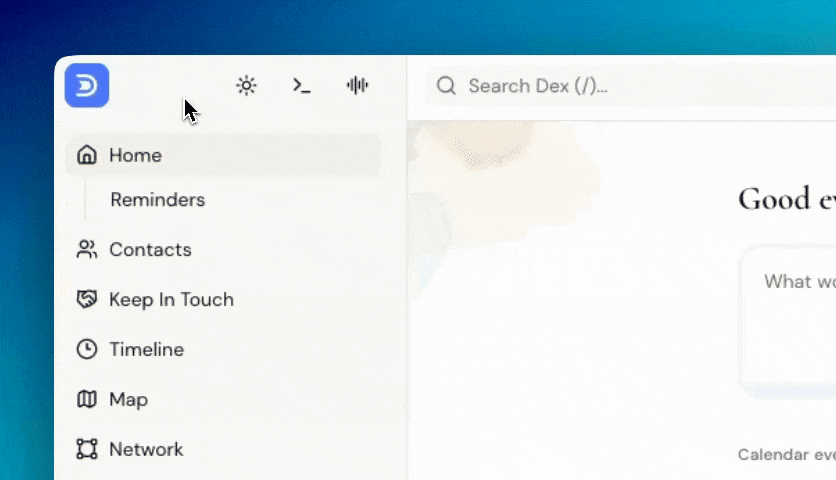
Task: Open the Map page
Action: [128, 399]
